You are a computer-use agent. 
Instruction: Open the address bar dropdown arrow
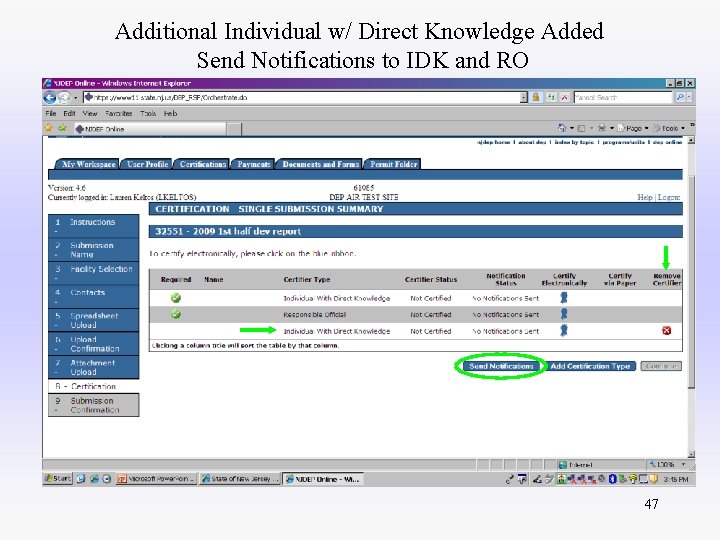pos(523,97)
